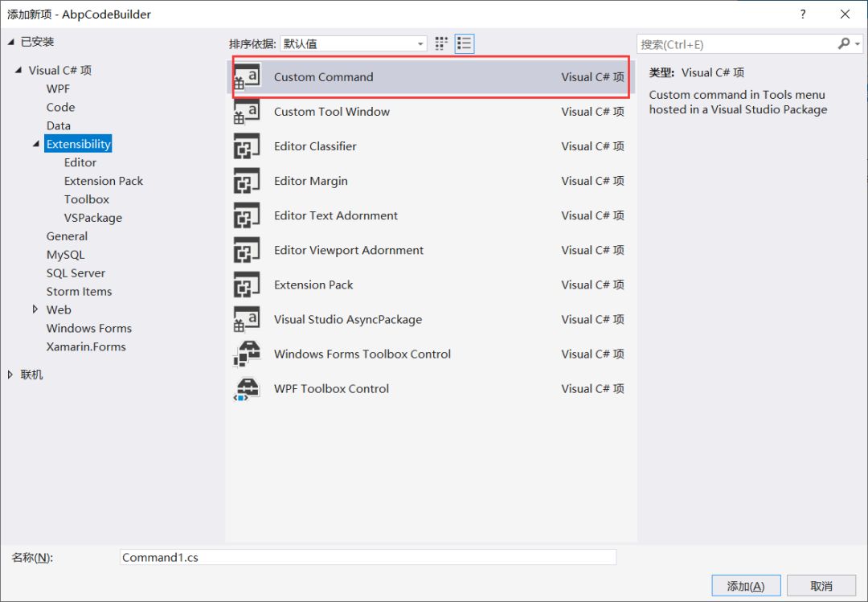Click the Visual Studio AsyncPackage template icon

point(247,320)
